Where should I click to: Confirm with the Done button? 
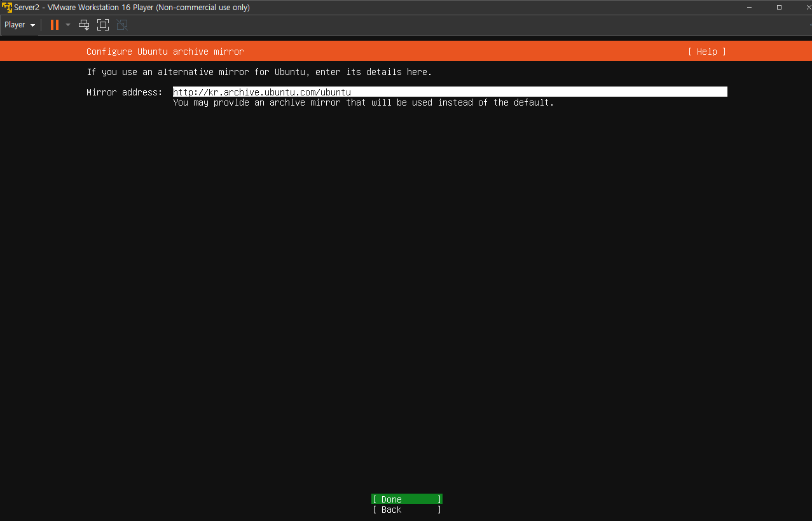click(406, 499)
